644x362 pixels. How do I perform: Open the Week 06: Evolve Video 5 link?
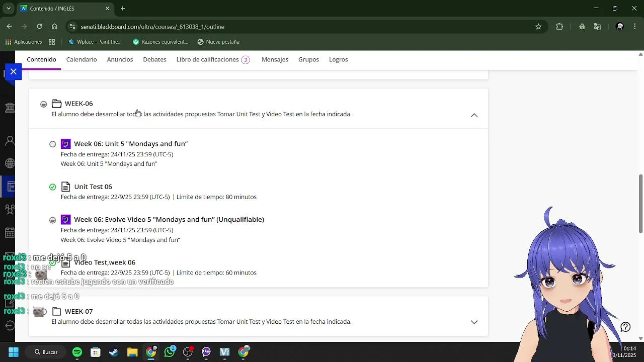click(169, 220)
